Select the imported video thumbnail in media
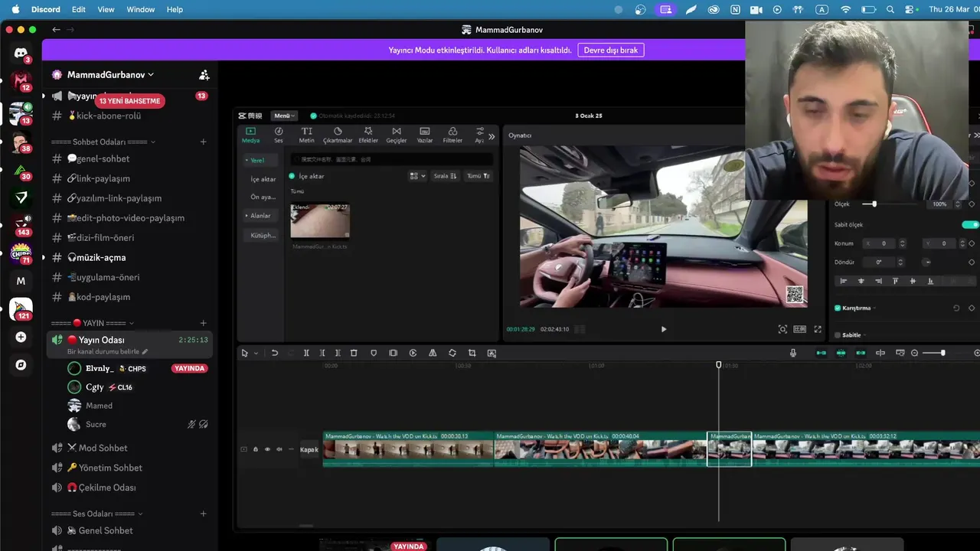980x551 pixels. pyautogui.click(x=320, y=221)
